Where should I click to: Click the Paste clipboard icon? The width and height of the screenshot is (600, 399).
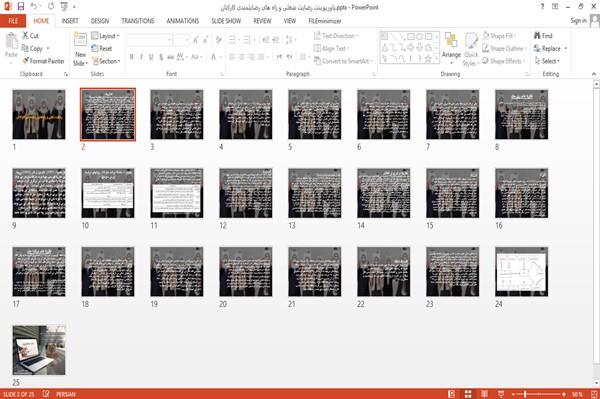pos(11,41)
